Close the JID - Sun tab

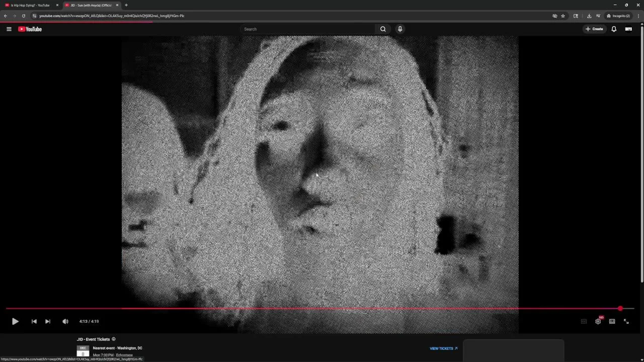(x=117, y=5)
